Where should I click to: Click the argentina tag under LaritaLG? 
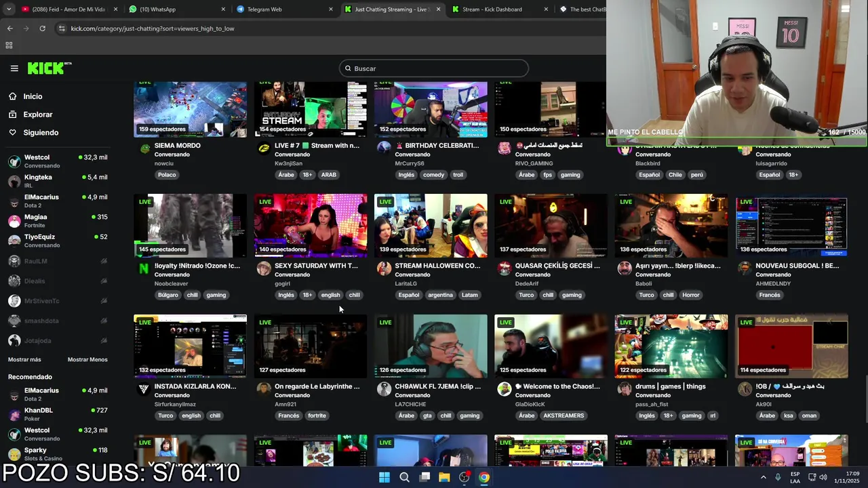[440, 295]
